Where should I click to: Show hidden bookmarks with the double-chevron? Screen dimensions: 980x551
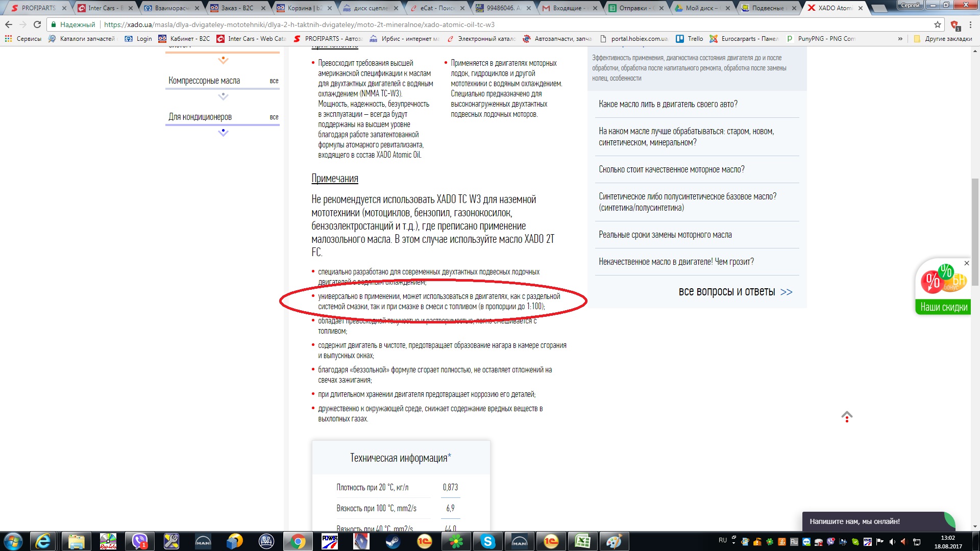[900, 39]
